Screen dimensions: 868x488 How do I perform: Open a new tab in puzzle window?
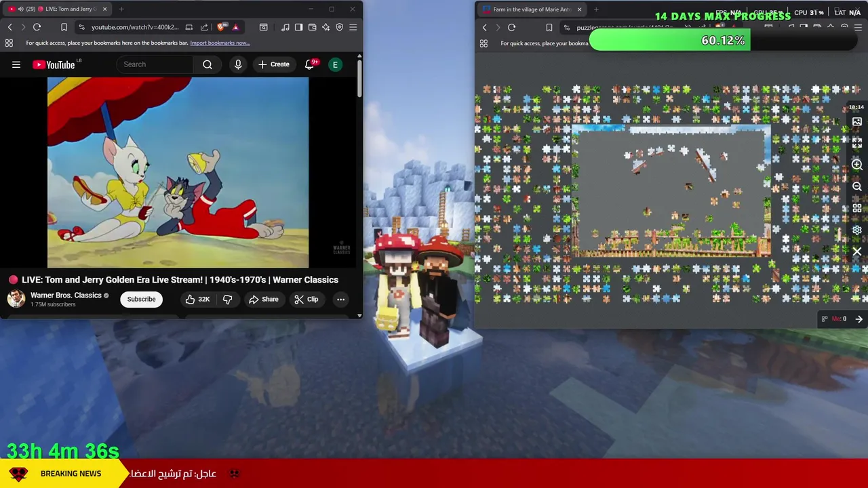[596, 9]
